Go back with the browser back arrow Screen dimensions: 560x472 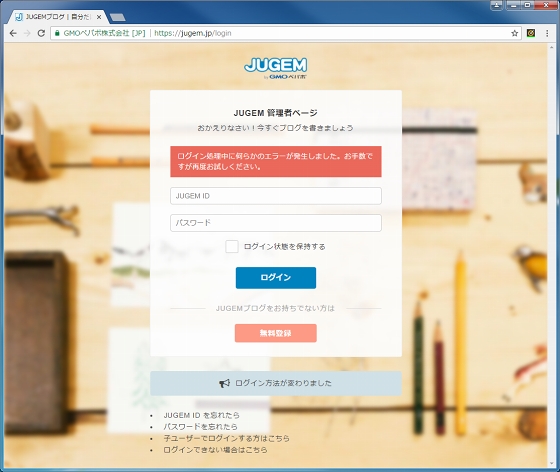(x=13, y=33)
